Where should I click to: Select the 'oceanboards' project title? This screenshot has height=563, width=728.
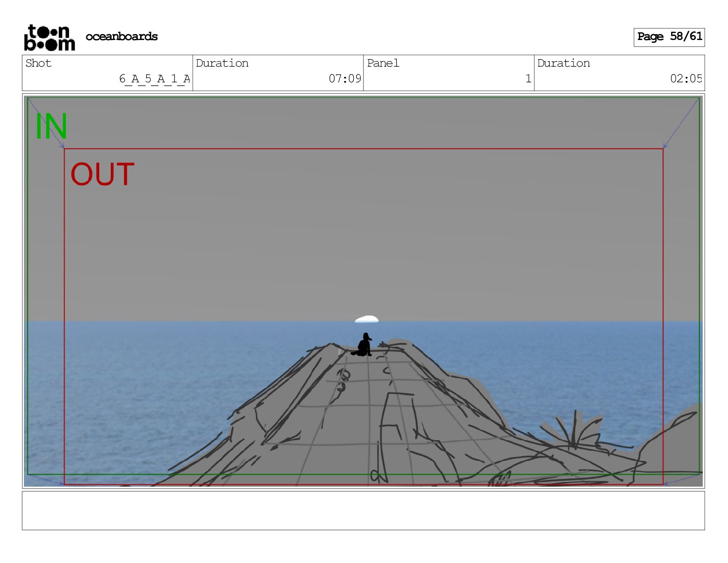122,36
